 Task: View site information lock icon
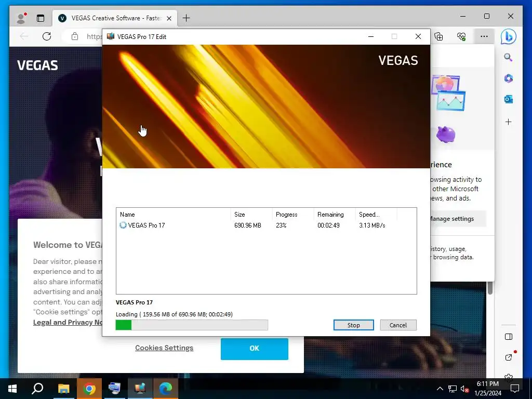tap(75, 36)
